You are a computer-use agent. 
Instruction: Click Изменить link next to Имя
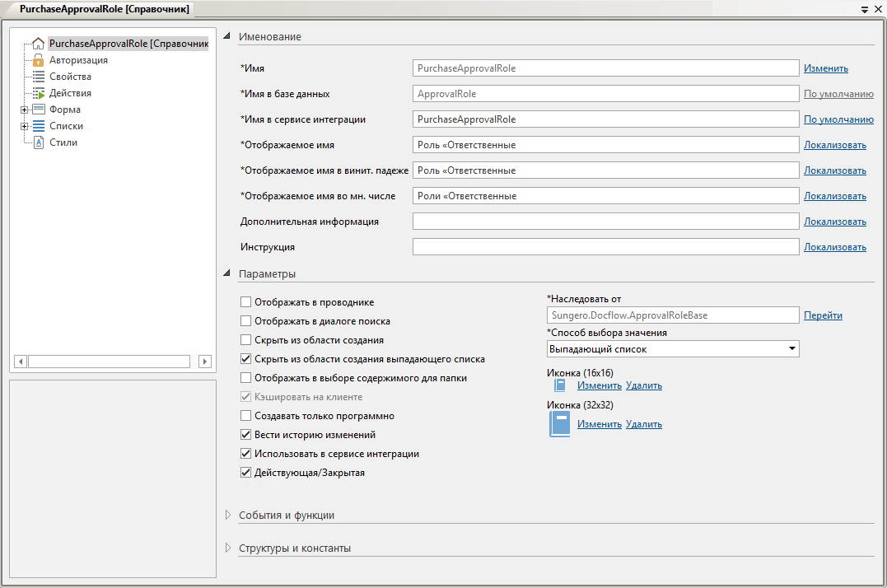[x=825, y=68]
